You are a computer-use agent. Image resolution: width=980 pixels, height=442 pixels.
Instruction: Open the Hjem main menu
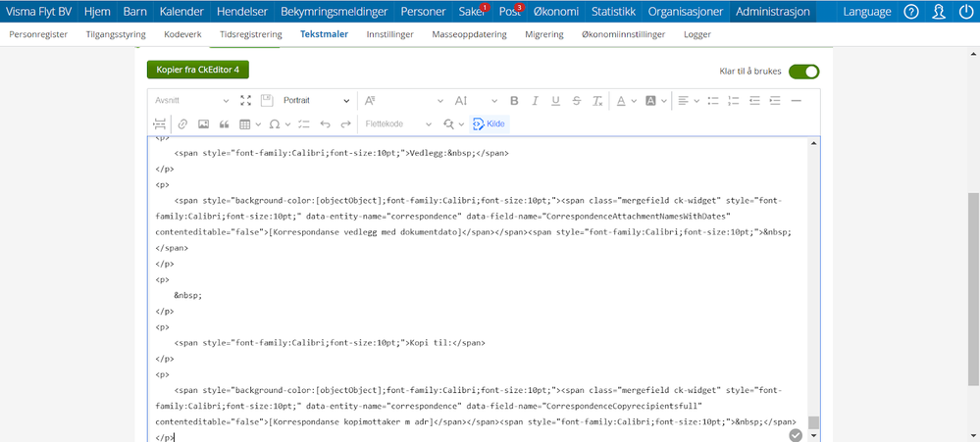click(x=97, y=11)
